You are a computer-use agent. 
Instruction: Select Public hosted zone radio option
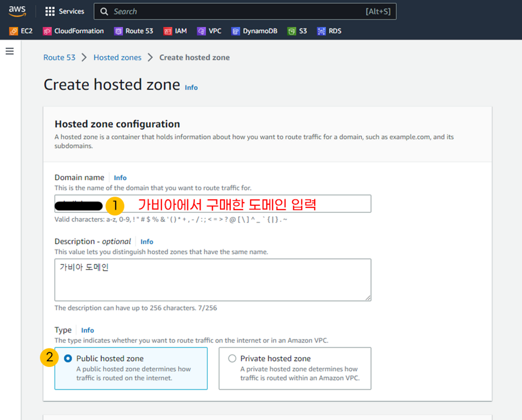point(68,358)
